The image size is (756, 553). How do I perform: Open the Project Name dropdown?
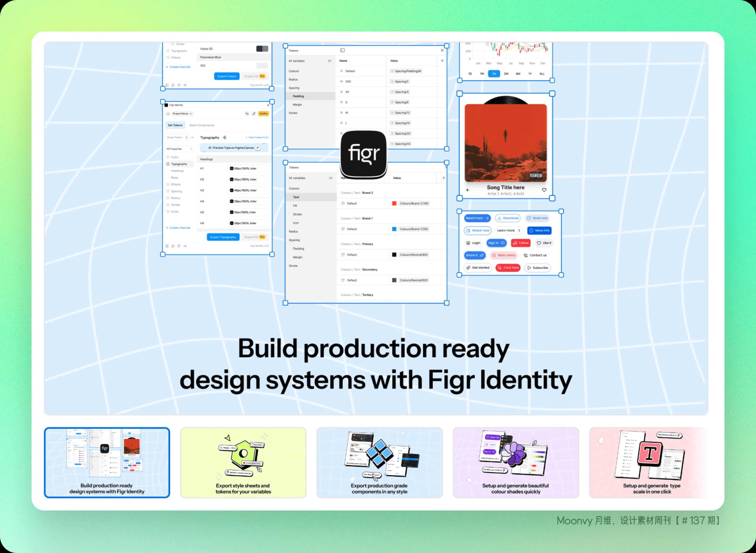pos(183,114)
